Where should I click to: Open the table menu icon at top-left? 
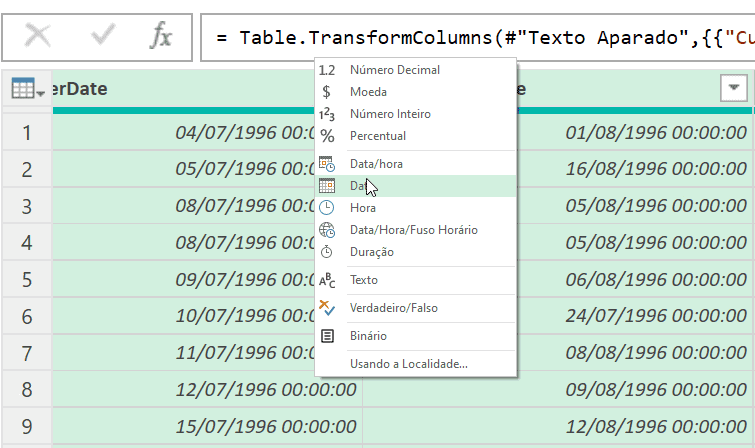click(27, 89)
